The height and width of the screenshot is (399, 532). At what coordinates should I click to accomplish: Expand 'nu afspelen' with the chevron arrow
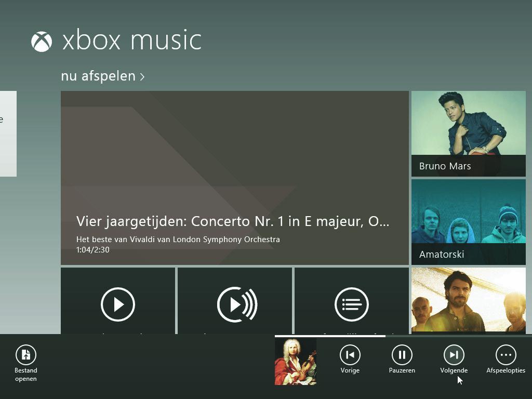[x=142, y=77]
